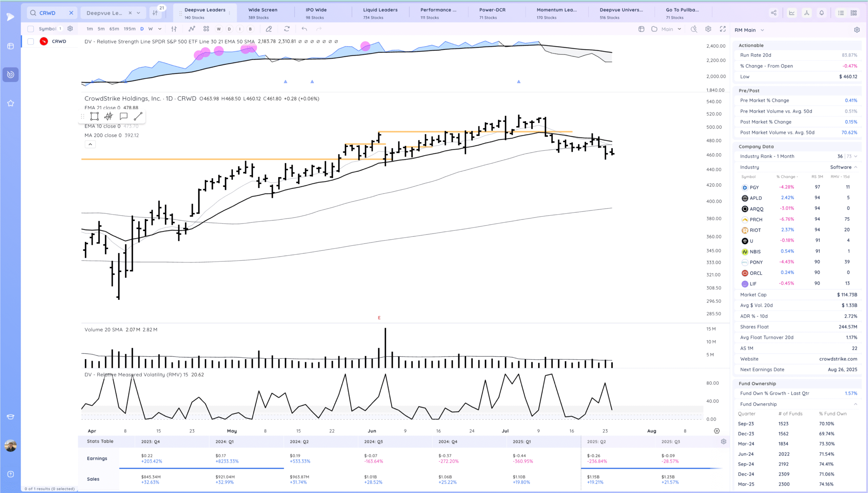Open the indicators line-graph icon
The height and width of the screenshot is (493, 868).
coord(192,29)
